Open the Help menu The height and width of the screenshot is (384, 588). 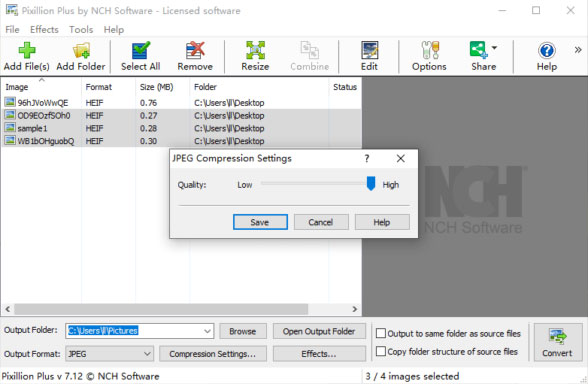(x=114, y=30)
